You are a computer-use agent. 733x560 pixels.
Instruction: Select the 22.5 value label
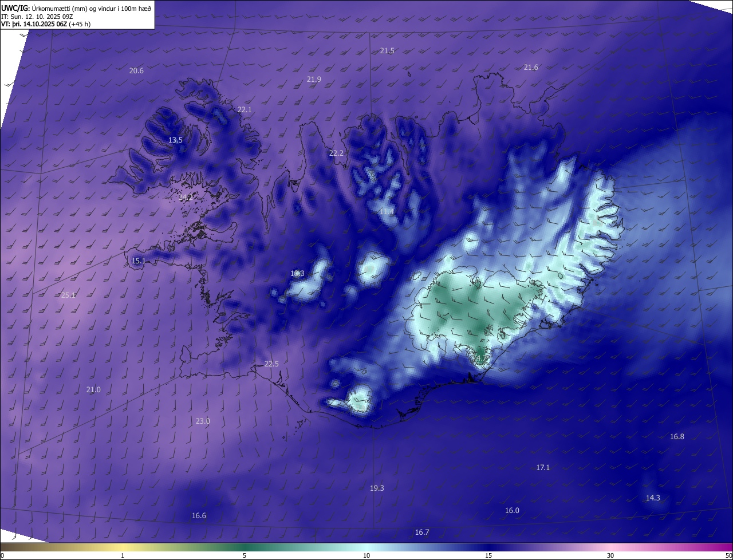coord(271,364)
